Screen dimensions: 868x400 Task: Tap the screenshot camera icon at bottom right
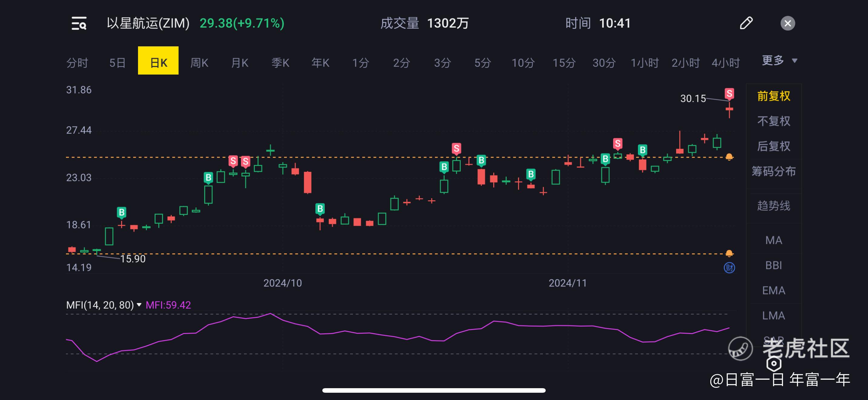click(774, 364)
